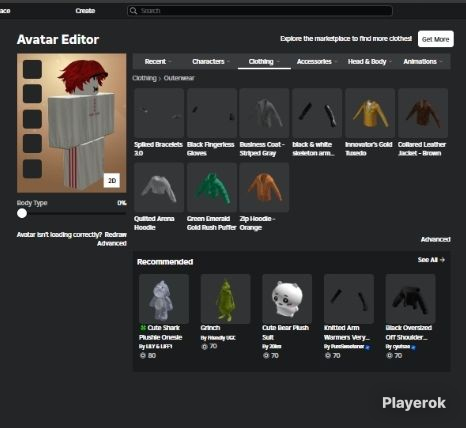Image resolution: width=466 pixels, height=428 pixels.
Task: Click the second empty avatar slot square
Action: pos(32,94)
